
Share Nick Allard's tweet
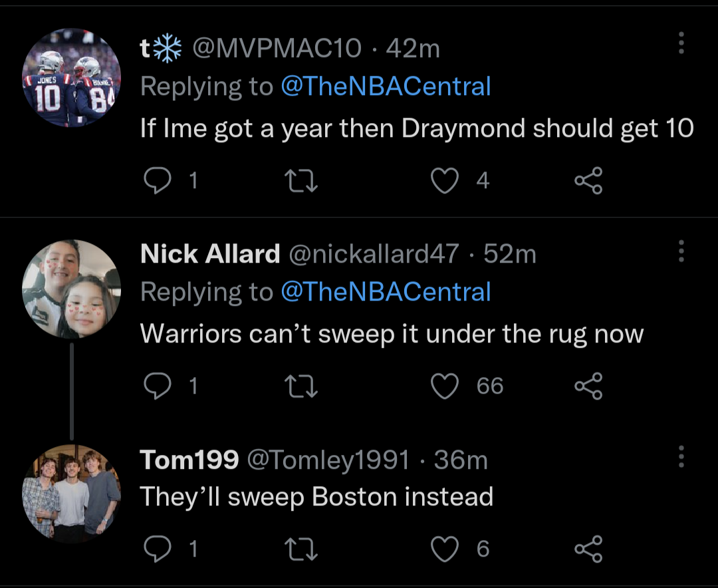(x=588, y=386)
